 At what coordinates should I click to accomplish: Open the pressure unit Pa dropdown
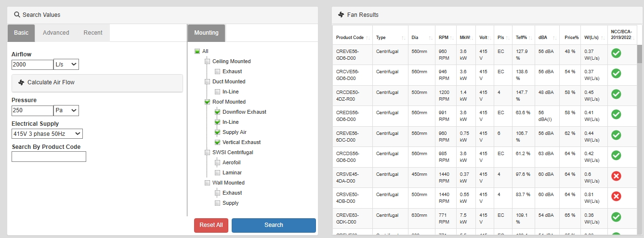coord(66,111)
